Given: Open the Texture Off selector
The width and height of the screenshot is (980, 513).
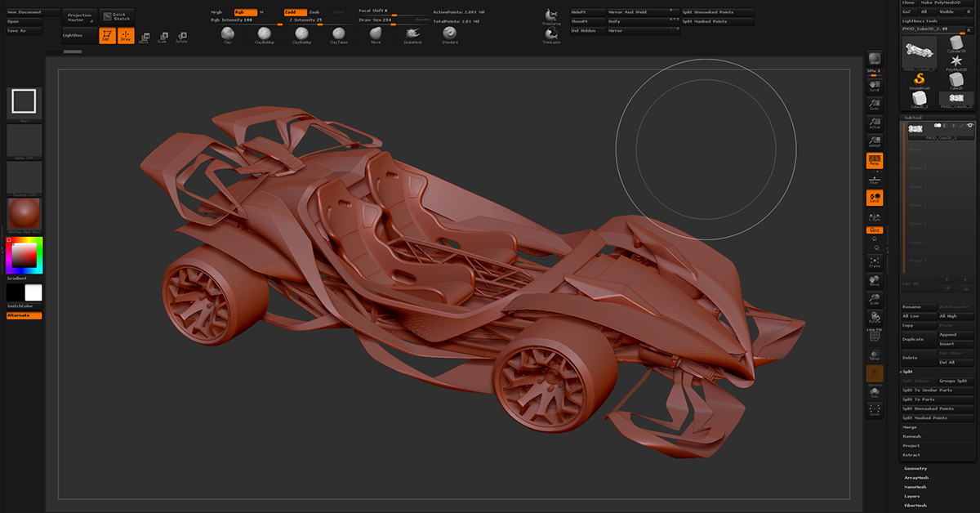Looking at the screenshot, I should pyautogui.click(x=24, y=177).
